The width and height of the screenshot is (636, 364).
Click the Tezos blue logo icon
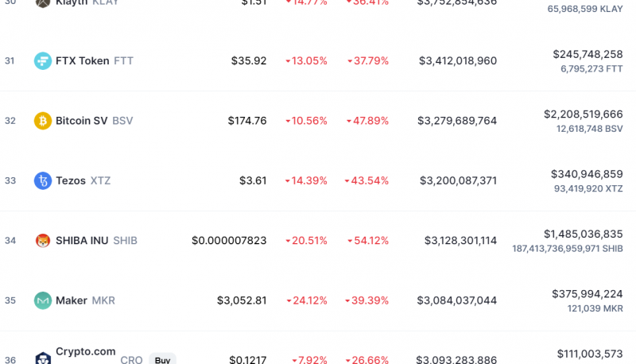coord(43,180)
